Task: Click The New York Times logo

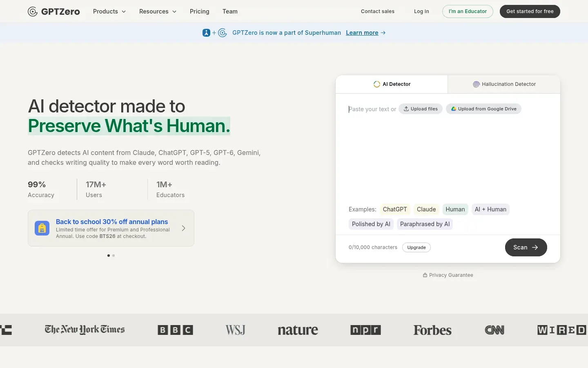Action: [x=85, y=330]
